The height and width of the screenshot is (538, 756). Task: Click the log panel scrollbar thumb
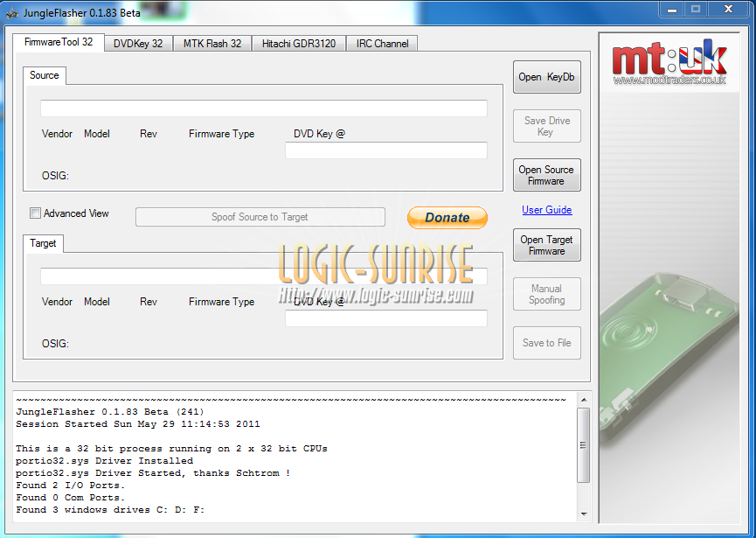(584, 445)
